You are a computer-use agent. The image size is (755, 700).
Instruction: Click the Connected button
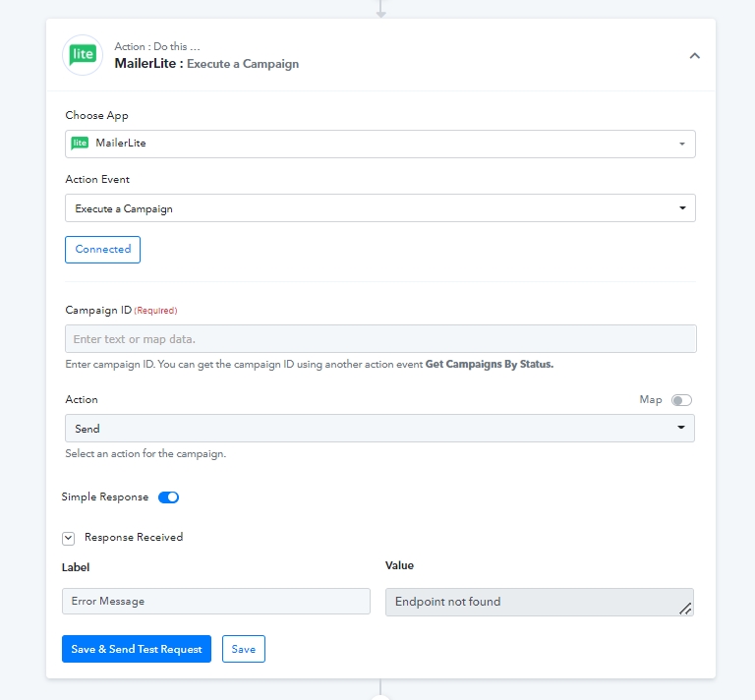tap(102, 250)
